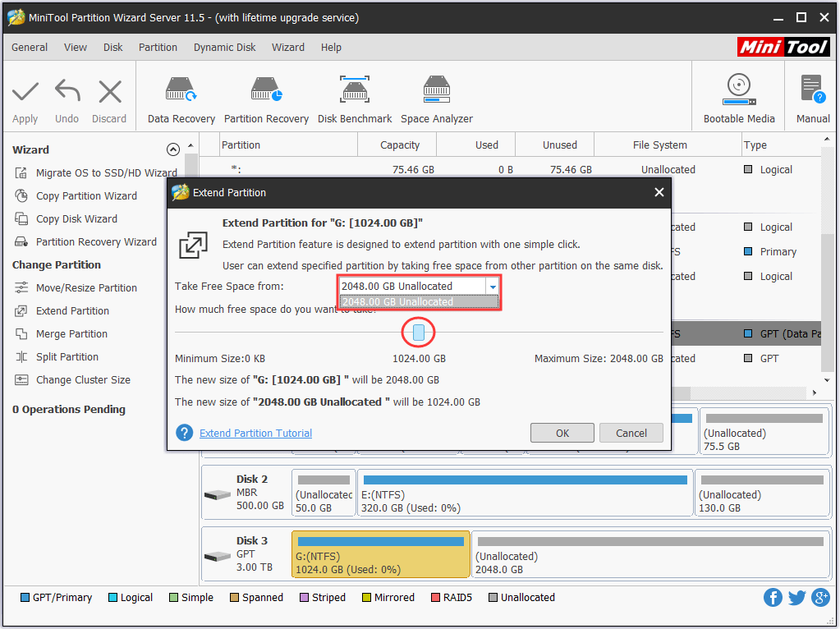
Task: Open the View menu
Action: (x=76, y=47)
